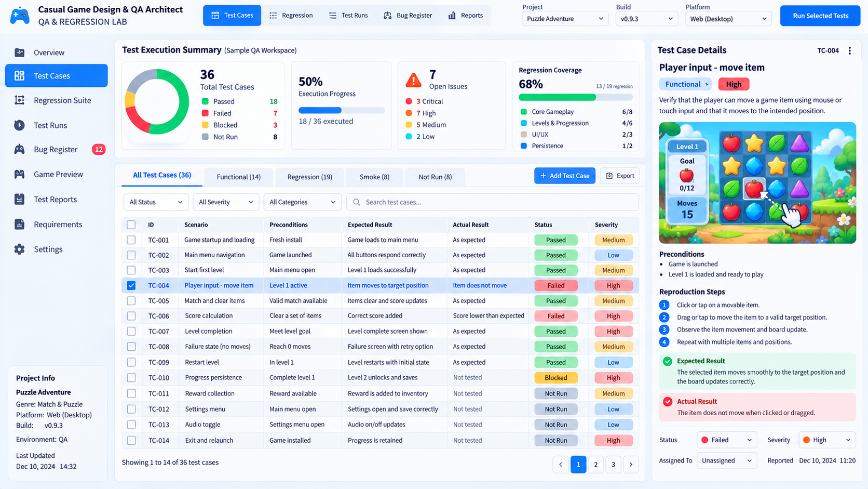Viewport: 868px width, 489px height.
Task: Tick the checkbox for TC-001
Action: click(131, 240)
